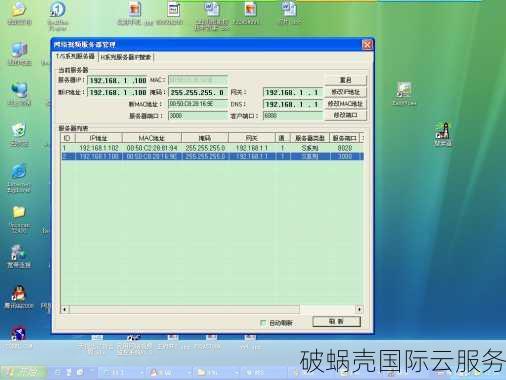Click the server port field showing 3000
The image size is (506, 380).
(197, 116)
